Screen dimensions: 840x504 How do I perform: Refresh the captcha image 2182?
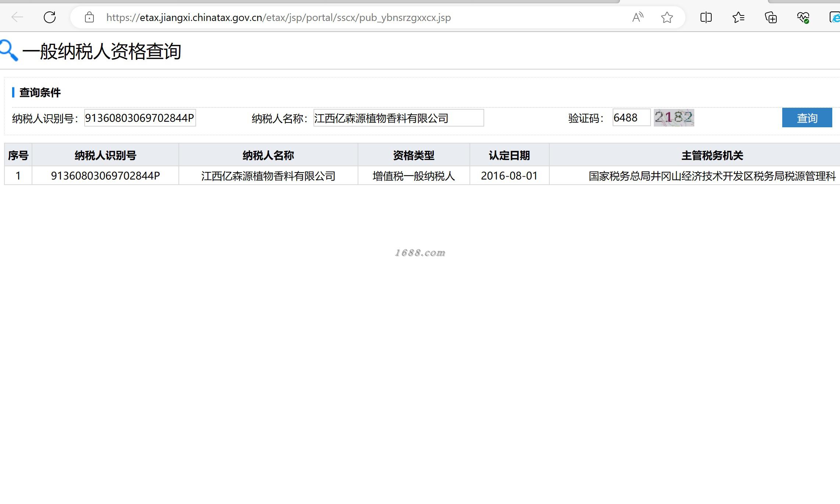(x=674, y=118)
